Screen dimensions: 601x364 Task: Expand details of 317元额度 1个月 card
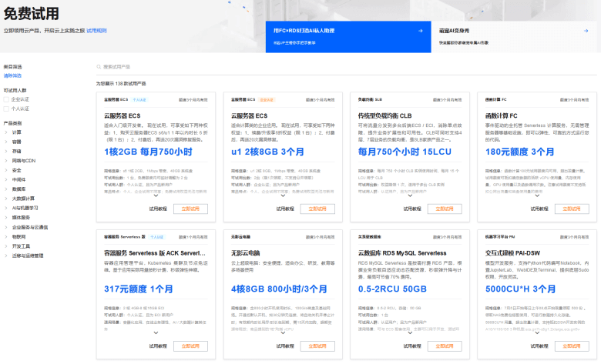pyautogui.click(x=156, y=333)
